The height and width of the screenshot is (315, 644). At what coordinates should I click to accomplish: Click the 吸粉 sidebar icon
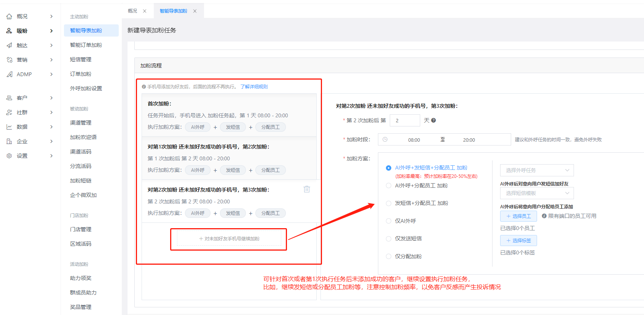[x=9, y=31]
